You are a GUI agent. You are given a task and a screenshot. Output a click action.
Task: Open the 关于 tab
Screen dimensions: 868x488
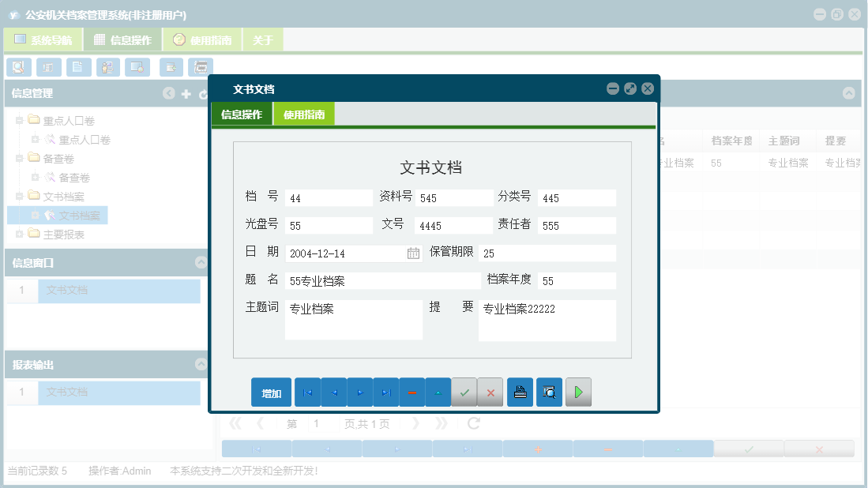tap(263, 39)
